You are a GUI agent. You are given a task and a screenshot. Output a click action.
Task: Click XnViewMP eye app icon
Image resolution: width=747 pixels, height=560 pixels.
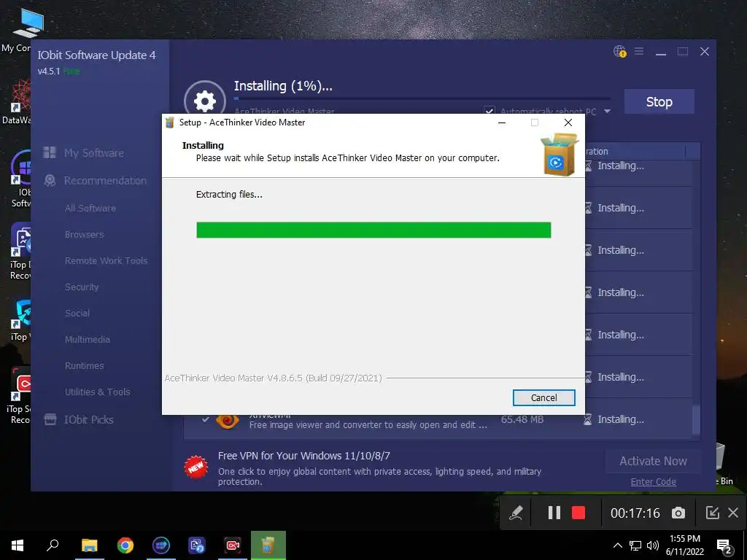point(228,420)
